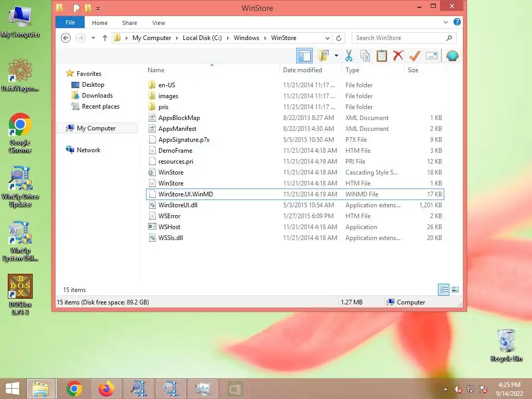Image resolution: width=532 pixels, height=399 pixels.
Task: Select the en-US folder
Action: click(x=295, y=85)
